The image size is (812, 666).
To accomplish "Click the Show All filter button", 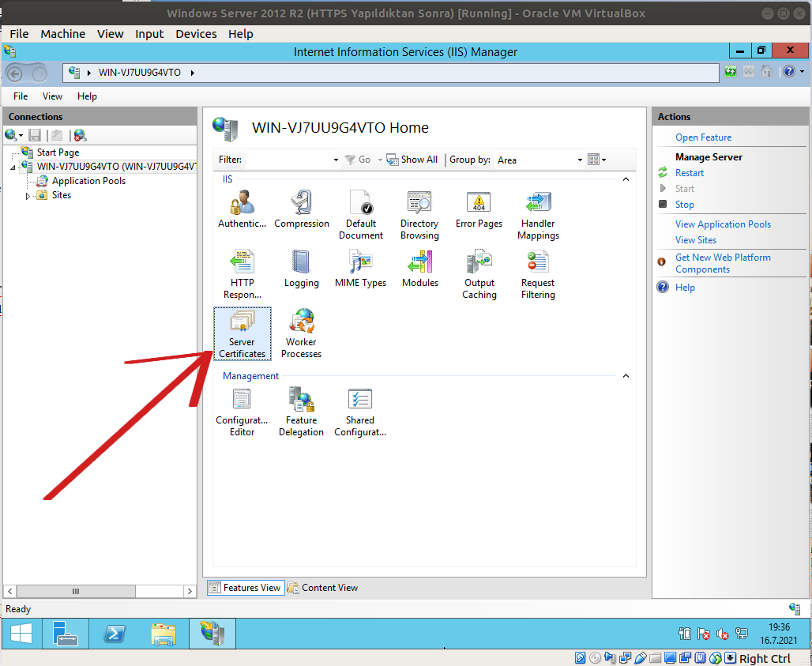I will (x=412, y=160).
